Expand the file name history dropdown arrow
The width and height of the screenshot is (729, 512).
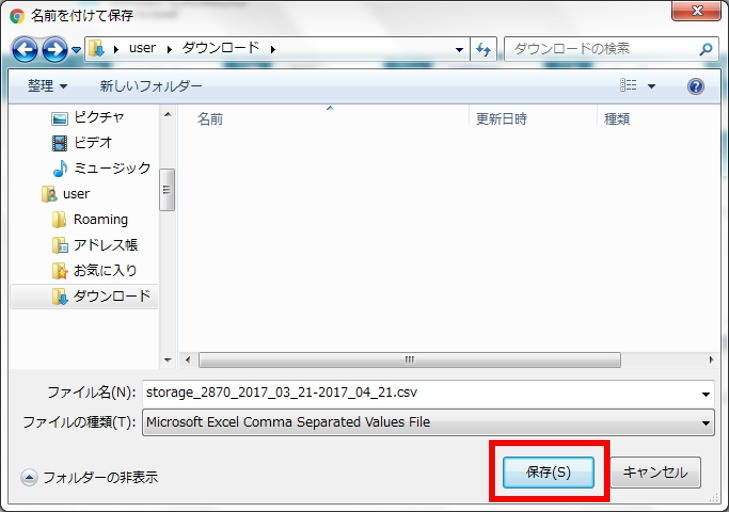pos(707,393)
